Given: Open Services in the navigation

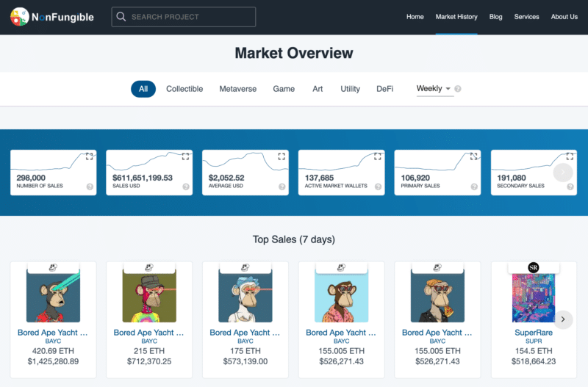Looking at the screenshot, I should pyautogui.click(x=526, y=17).
